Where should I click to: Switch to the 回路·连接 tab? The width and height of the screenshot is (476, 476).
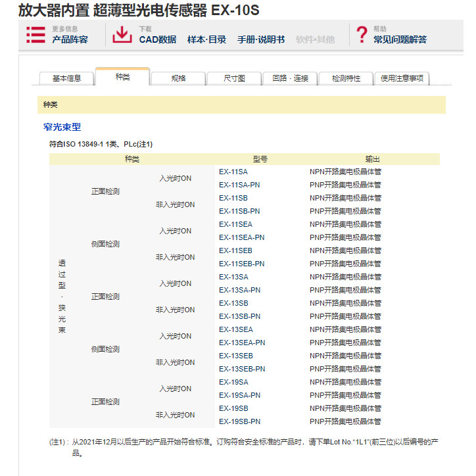coord(290,78)
